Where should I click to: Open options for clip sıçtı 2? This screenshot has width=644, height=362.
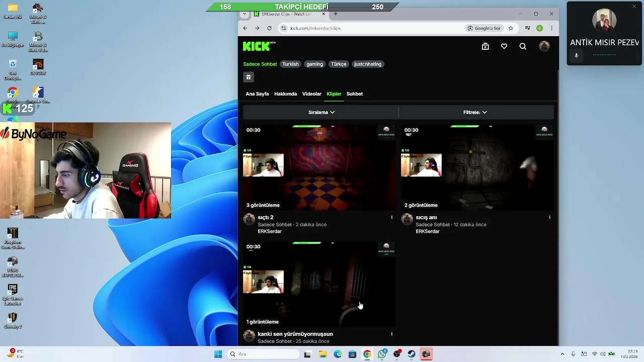click(x=391, y=217)
